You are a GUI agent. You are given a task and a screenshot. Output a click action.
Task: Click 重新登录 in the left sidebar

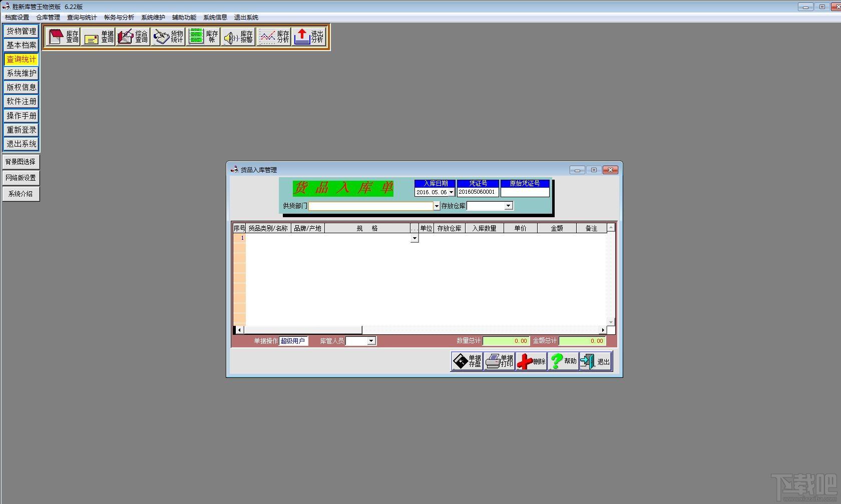(x=21, y=130)
